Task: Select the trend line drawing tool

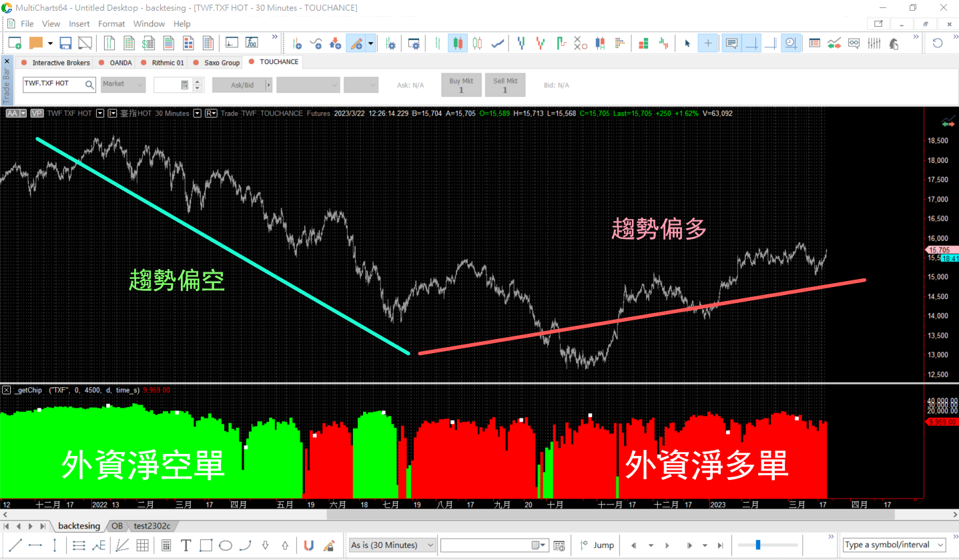Action: 15,545
